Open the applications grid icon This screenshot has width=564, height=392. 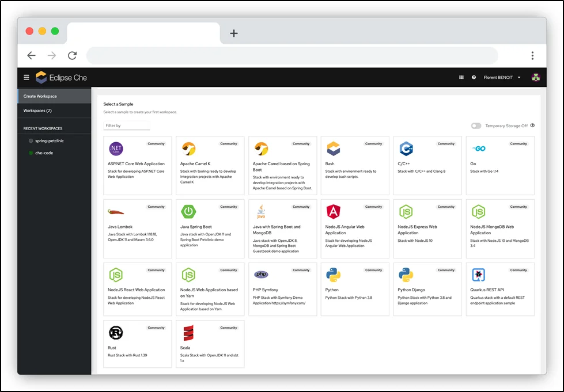(461, 77)
